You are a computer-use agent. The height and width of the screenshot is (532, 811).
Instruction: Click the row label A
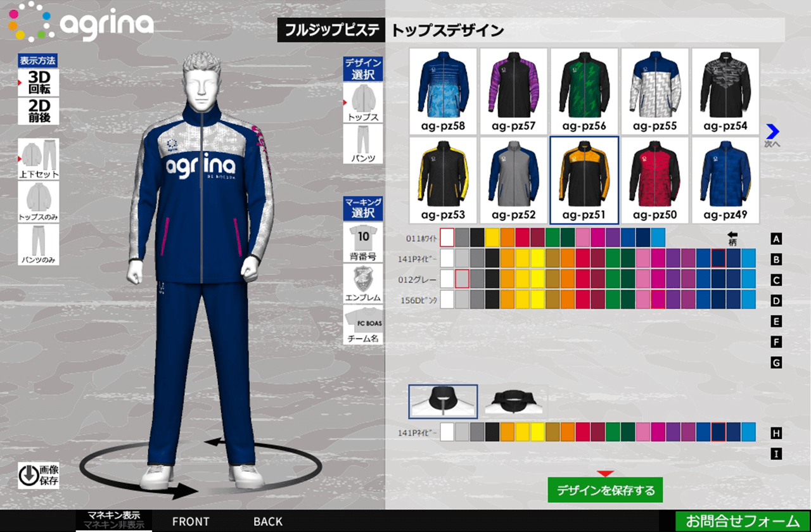tap(777, 239)
